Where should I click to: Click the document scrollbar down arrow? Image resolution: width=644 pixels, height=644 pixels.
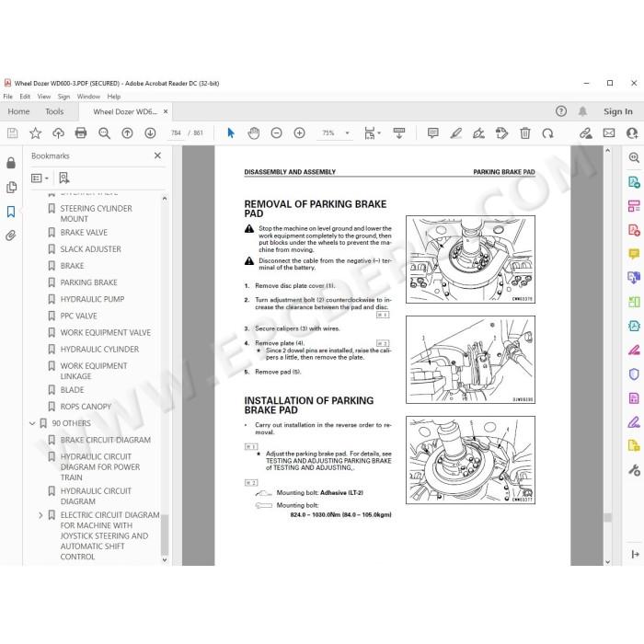coord(608,561)
